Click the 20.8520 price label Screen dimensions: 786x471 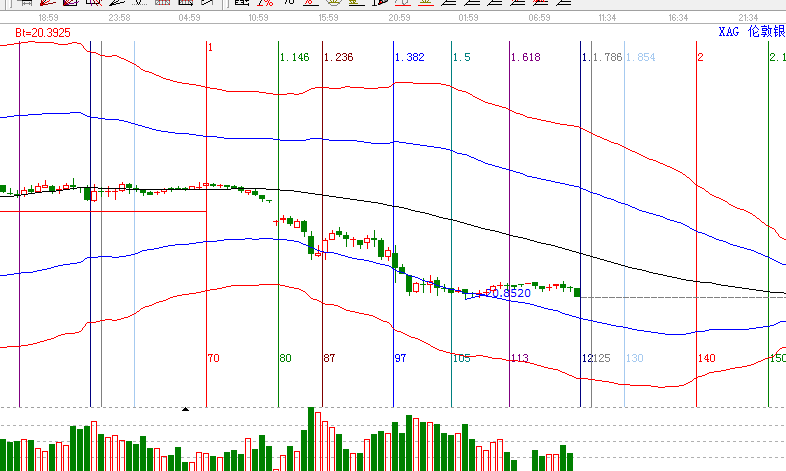pyautogui.click(x=507, y=293)
